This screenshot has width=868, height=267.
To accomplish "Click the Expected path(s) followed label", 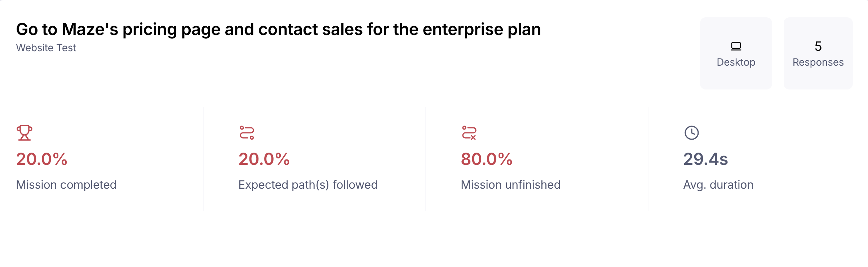I will [x=308, y=185].
